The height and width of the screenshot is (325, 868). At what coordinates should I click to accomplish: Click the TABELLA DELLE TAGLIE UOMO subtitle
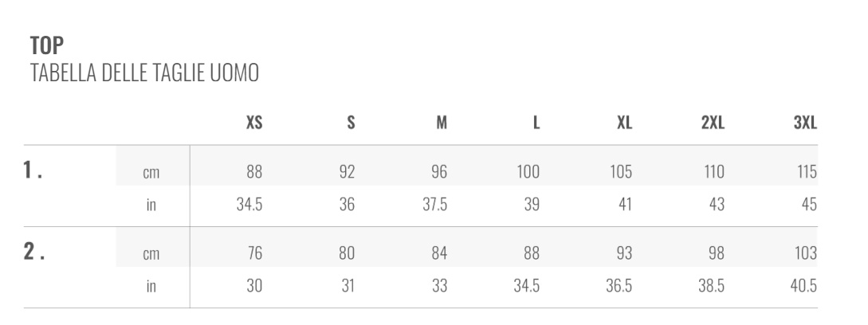coord(144,73)
